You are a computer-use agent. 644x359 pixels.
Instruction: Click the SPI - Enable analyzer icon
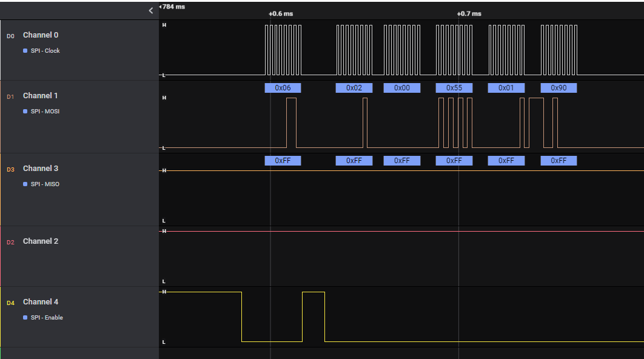tap(25, 318)
